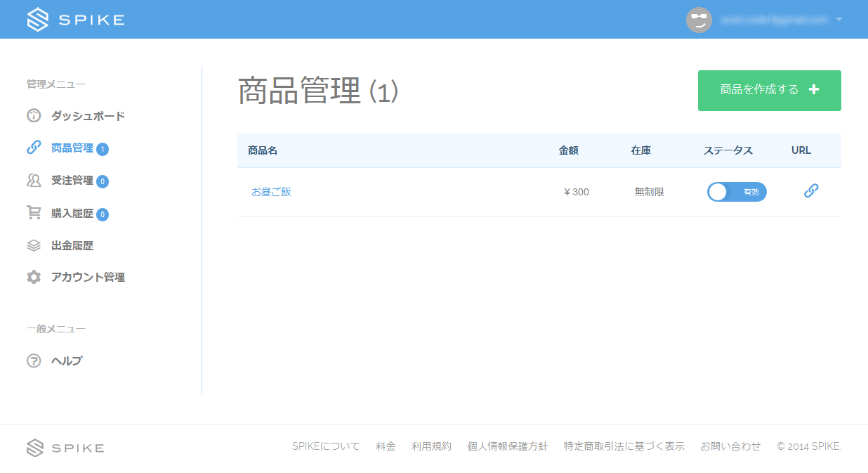Click the 商品管理 count badge

(x=103, y=149)
